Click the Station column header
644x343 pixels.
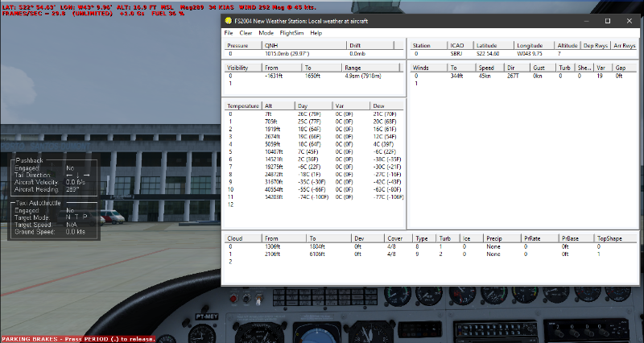point(429,46)
